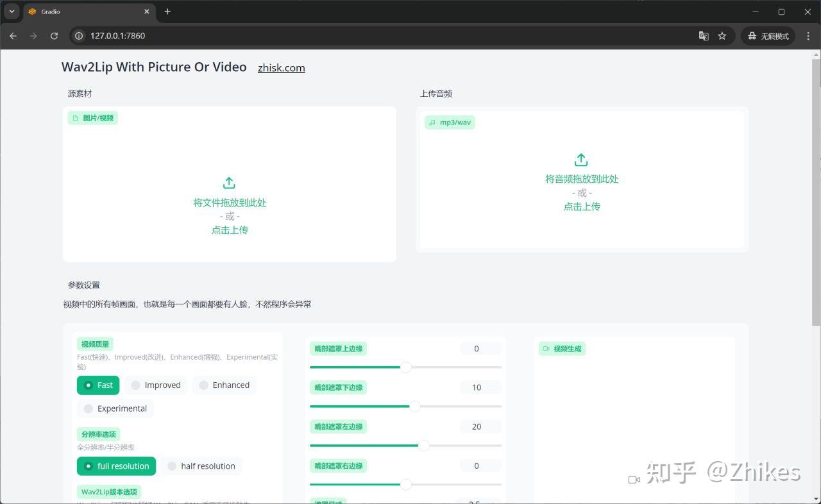Select the Improved video quality option
Screen dimensions: 821x504
pyautogui.click(x=155, y=385)
